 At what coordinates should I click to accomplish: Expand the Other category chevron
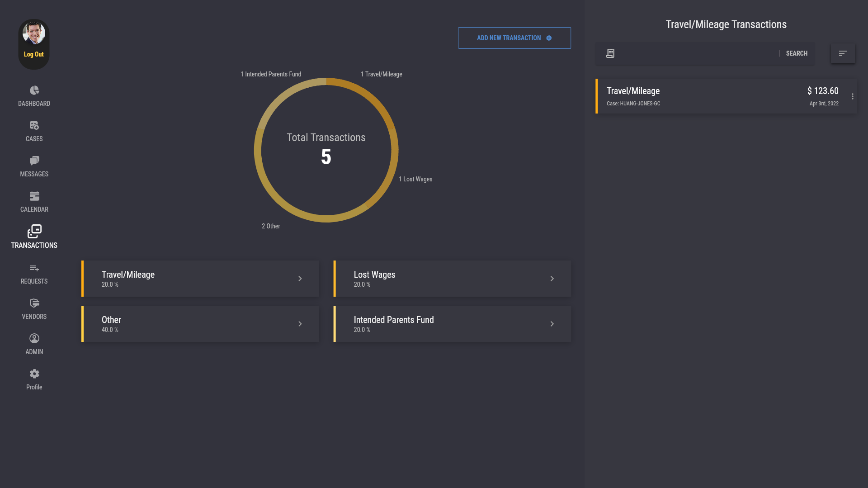pos(300,324)
